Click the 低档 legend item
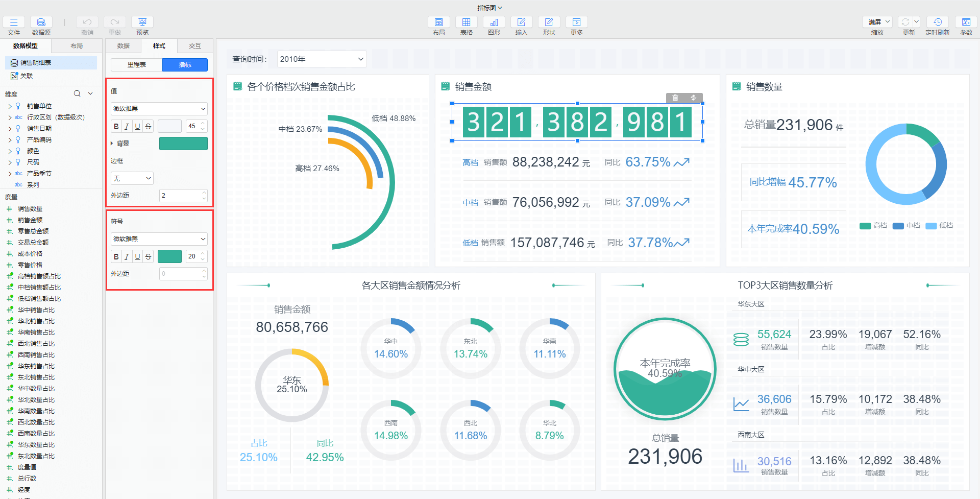 coord(940,226)
